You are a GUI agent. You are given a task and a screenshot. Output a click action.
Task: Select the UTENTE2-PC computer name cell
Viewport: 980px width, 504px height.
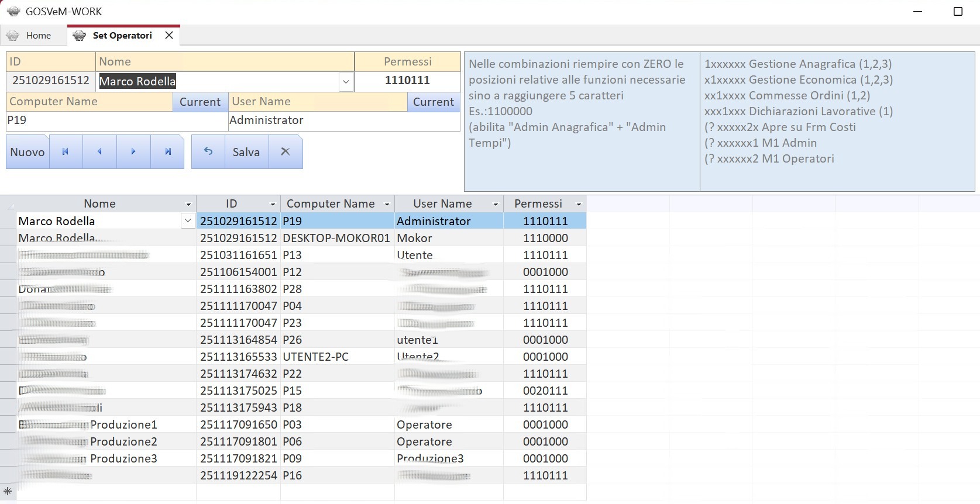click(337, 357)
